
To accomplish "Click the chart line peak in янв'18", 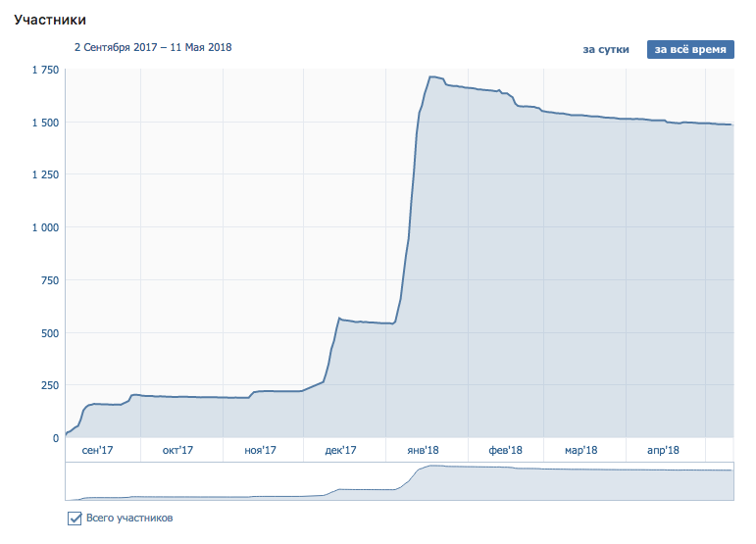I will pos(432,77).
